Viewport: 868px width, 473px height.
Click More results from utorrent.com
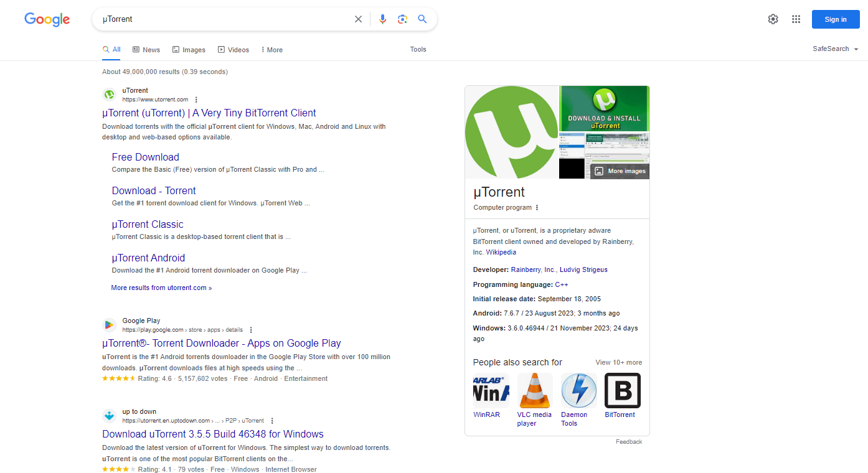(161, 288)
